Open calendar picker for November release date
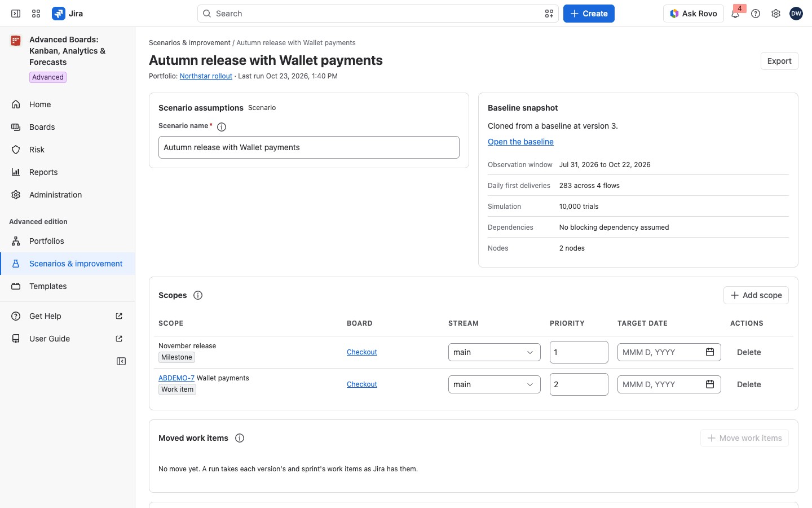This screenshot has width=812, height=508. (710, 352)
